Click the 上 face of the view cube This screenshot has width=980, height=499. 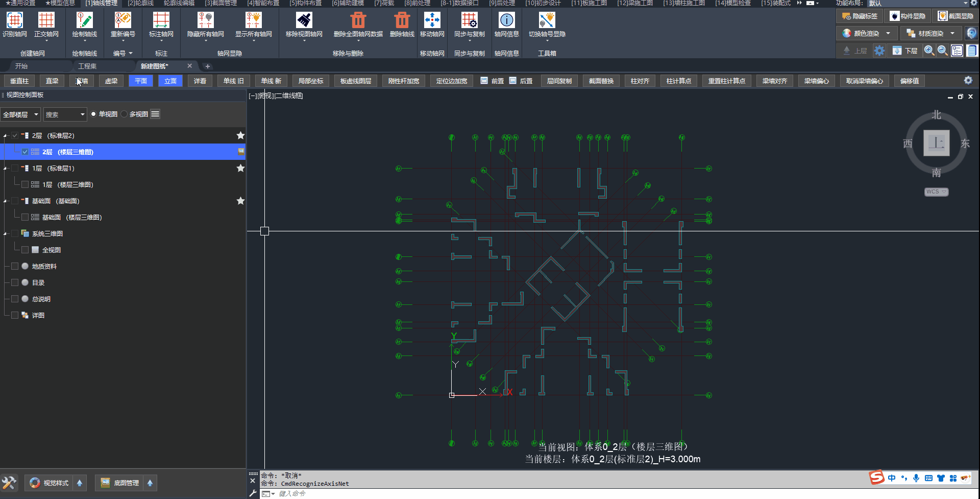936,143
